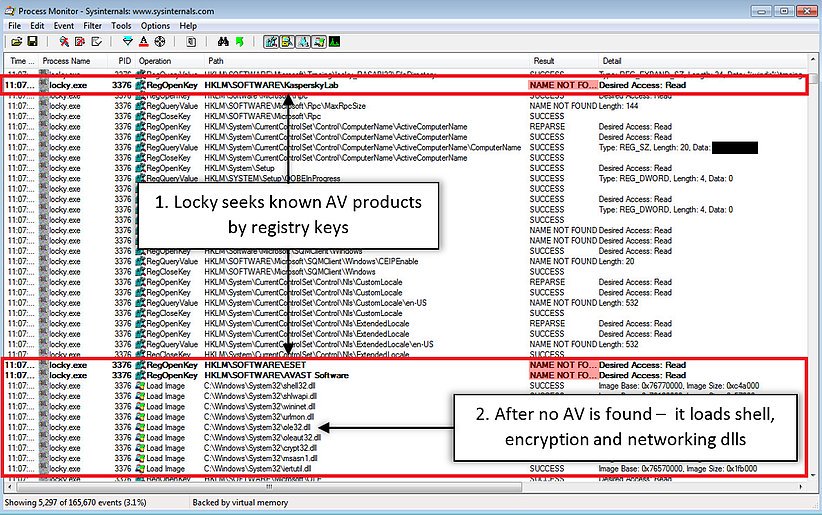Select the msasn1.dll Load Image path
The image size is (822, 515).
pos(261,458)
